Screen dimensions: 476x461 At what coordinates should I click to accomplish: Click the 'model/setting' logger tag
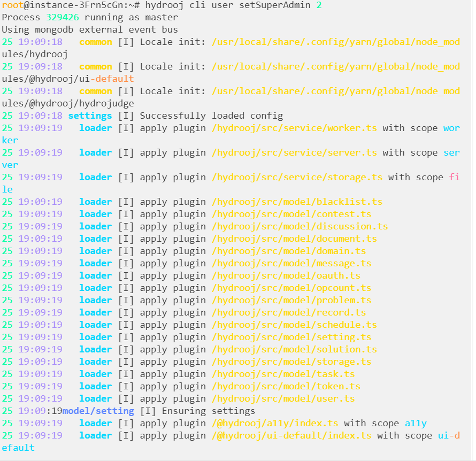(x=98, y=411)
